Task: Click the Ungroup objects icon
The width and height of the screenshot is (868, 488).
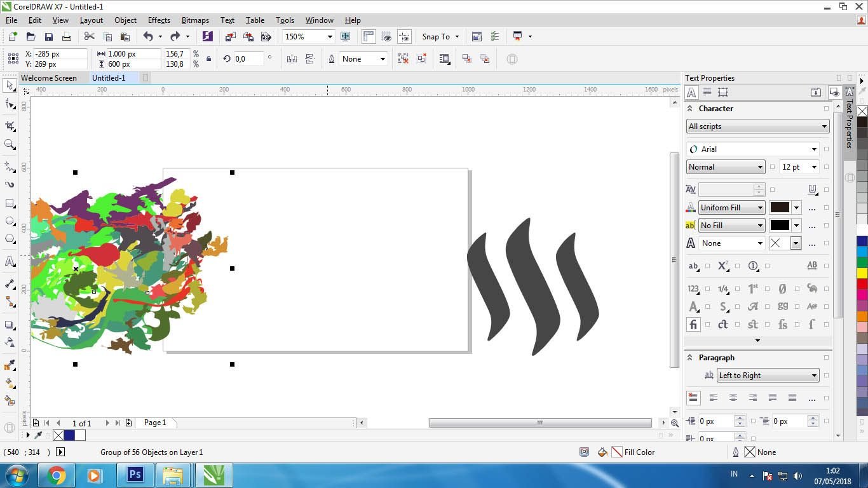Action: point(403,59)
